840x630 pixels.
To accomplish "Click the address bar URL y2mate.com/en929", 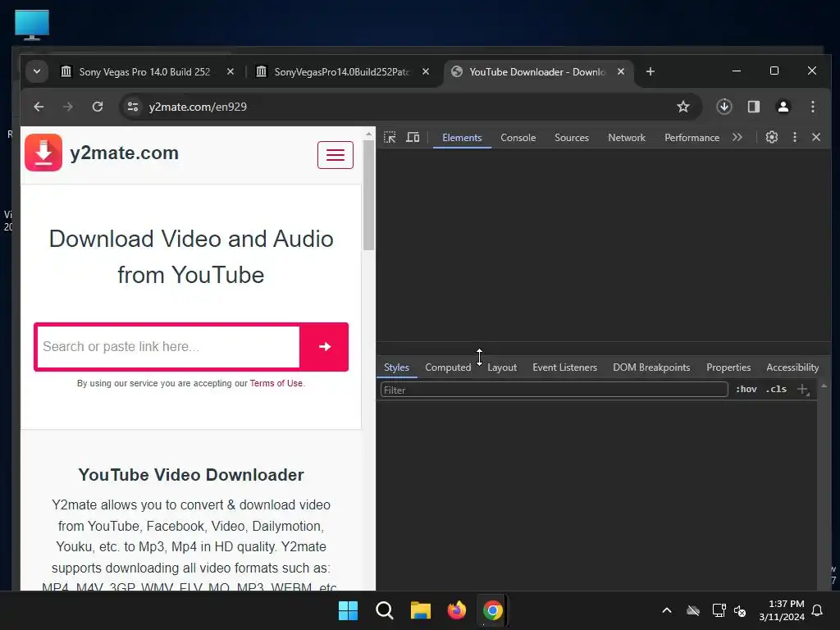I will point(198,107).
